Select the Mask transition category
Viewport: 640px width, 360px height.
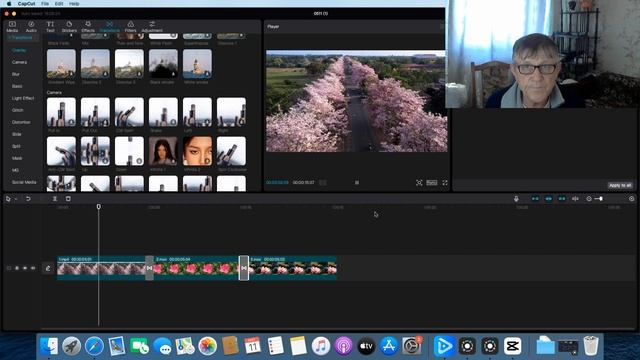(17, 158)
